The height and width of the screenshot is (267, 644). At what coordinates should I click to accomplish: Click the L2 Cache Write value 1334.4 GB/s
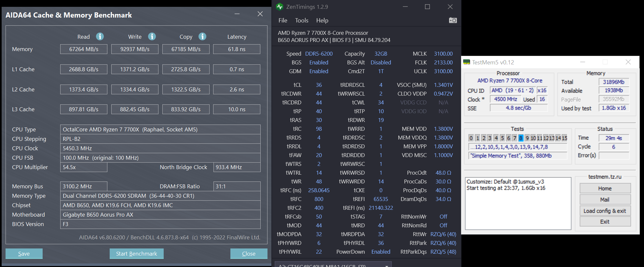pyautogui.click(x=135, y=89)
